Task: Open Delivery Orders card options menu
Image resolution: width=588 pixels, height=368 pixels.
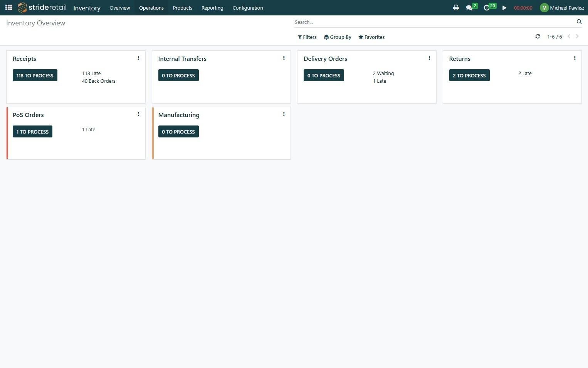Action: [x=429, y=58]
